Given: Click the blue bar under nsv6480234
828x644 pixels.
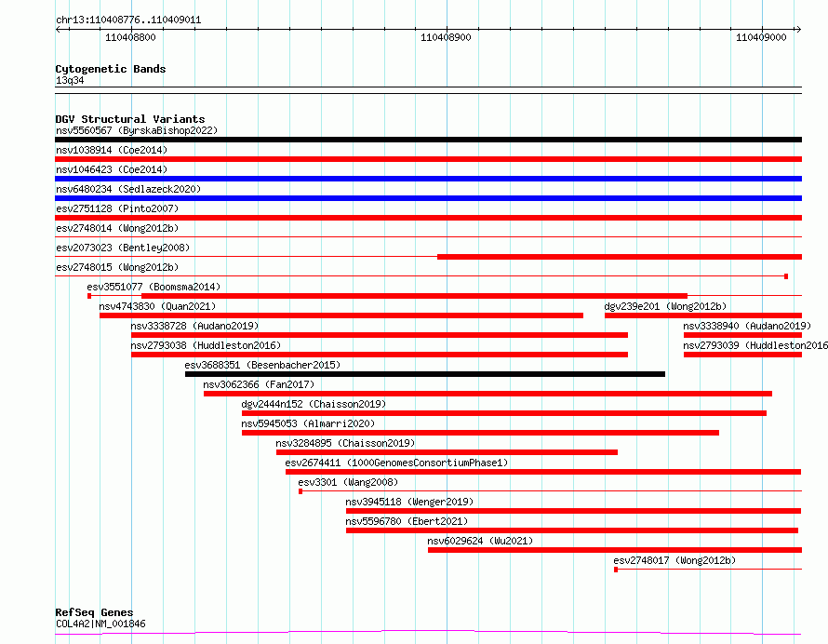Looking at the screenshot, I should [428, 198].
